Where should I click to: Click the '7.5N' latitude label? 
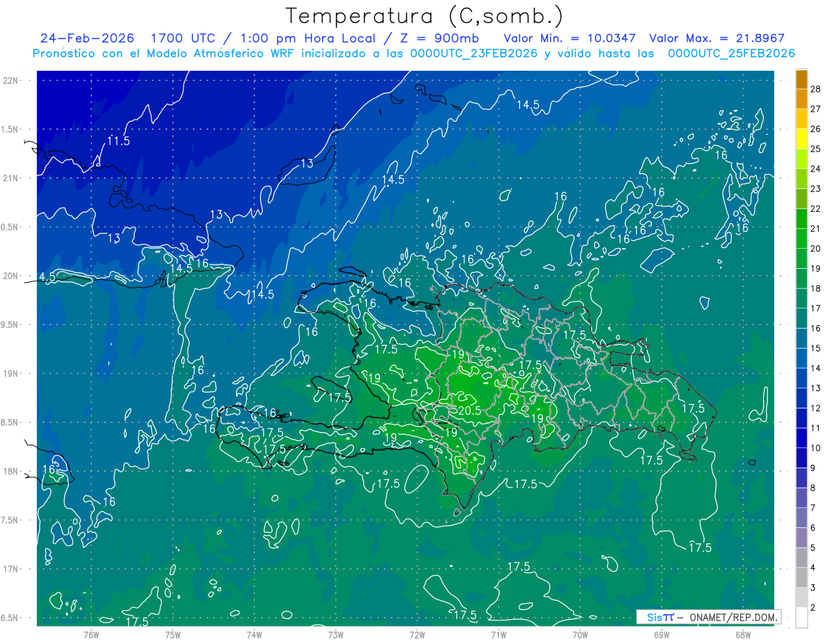(10, 520)
